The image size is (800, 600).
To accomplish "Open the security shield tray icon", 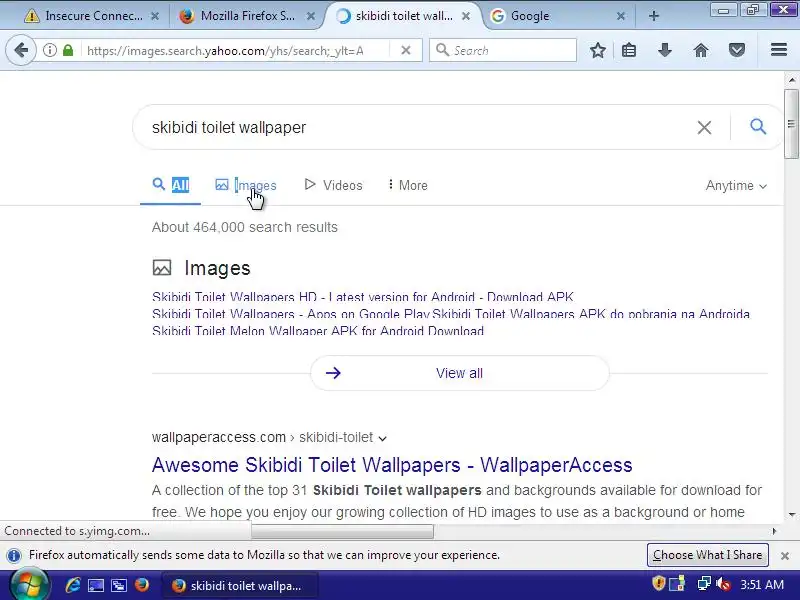I will point(659,583).
